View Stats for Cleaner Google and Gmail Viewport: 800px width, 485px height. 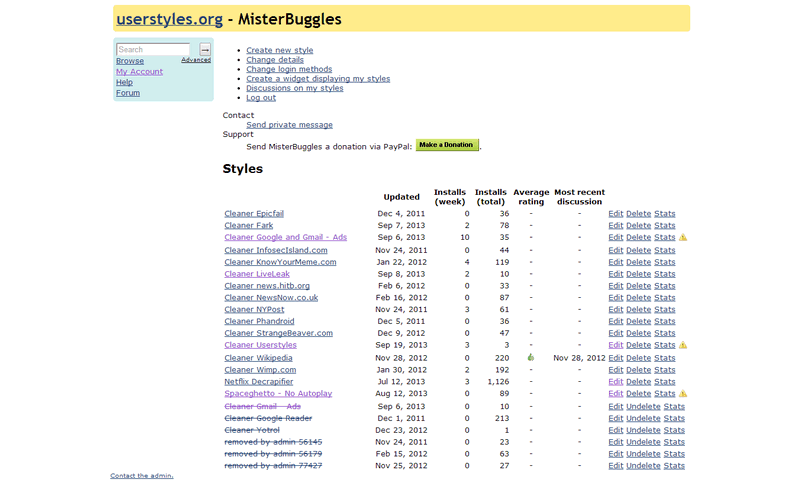coord(664,237)
